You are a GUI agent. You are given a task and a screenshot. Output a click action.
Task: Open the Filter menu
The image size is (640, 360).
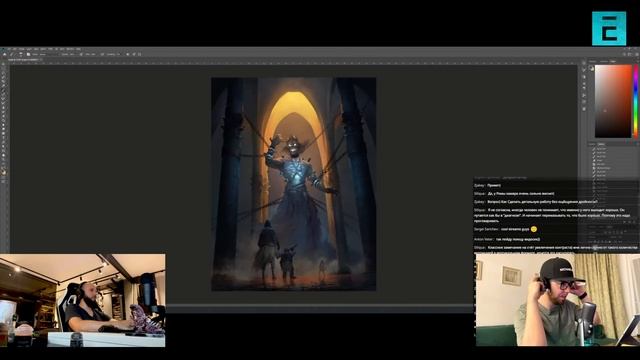(x=50, y=49)
